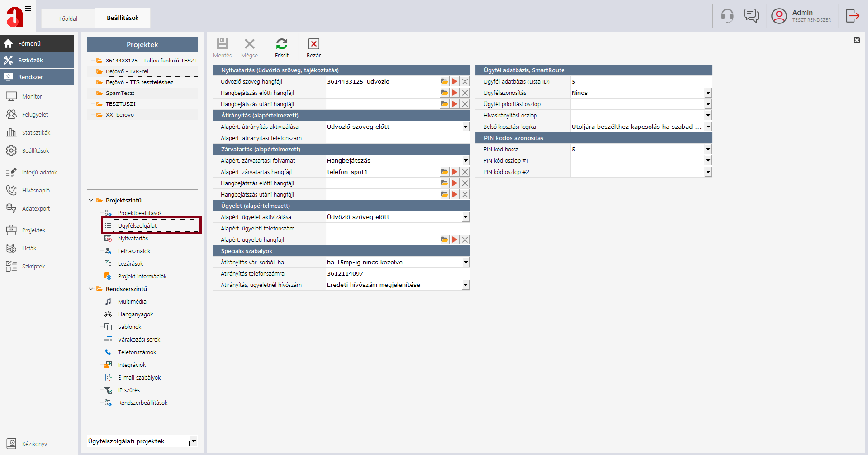The height and width of the screenshot is (455, 868).
Task: Click the Bezár close toolbar icon
Action: click(x=313, y=44)
